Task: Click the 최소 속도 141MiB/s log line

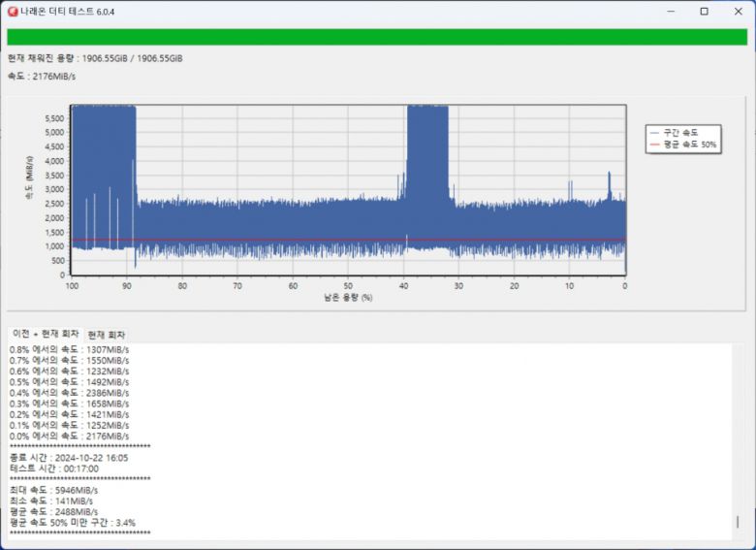Action: point(51,501)
